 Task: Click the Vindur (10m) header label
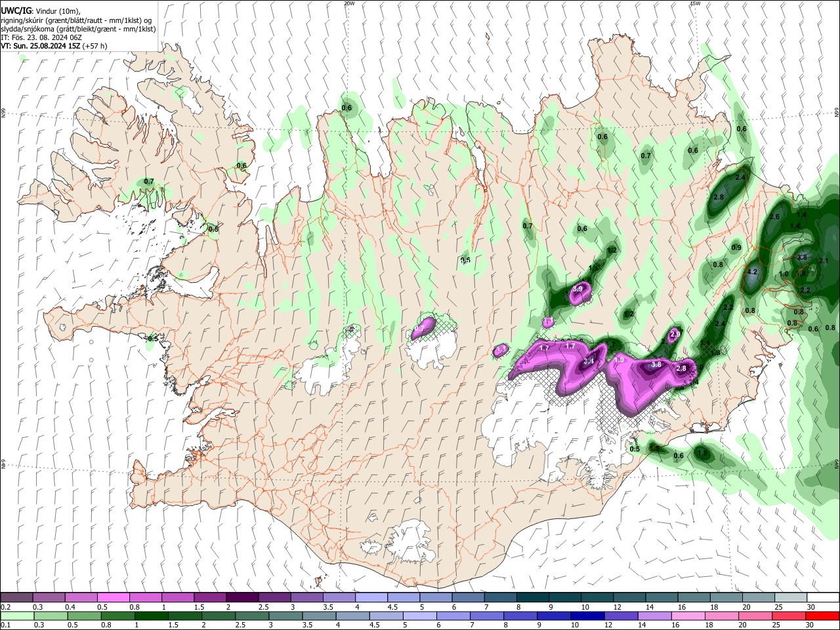point(57,11)
